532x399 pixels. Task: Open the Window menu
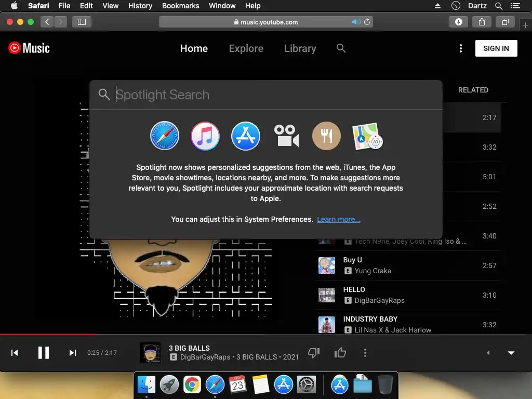pos(222,6)
